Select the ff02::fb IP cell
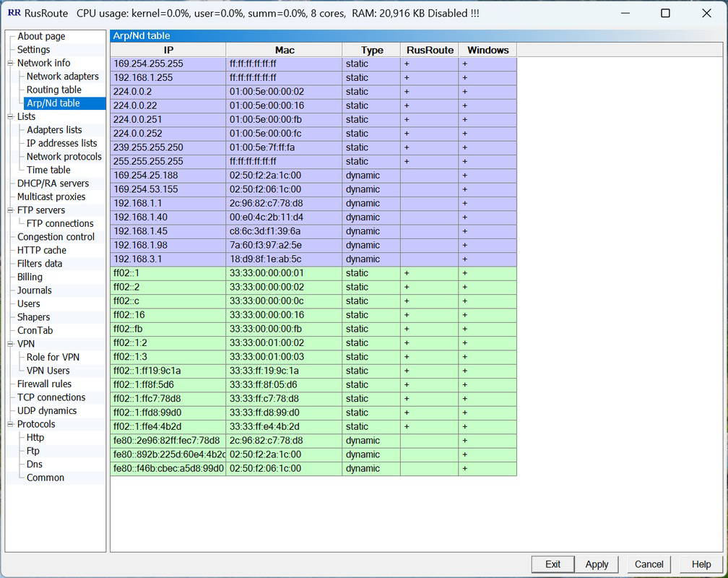This screenshot has height=578, width=728. pos(168,329)
